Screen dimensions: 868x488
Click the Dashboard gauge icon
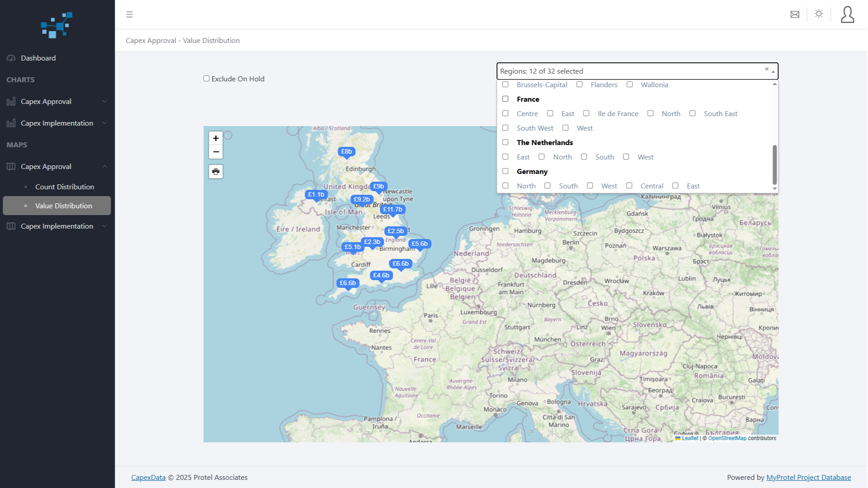[11, 58]
